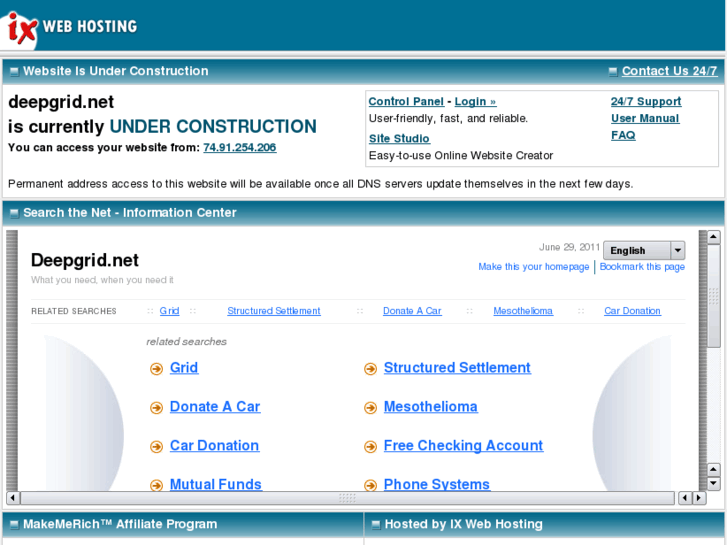Open 24/7 Support link

tap(646, 102)
